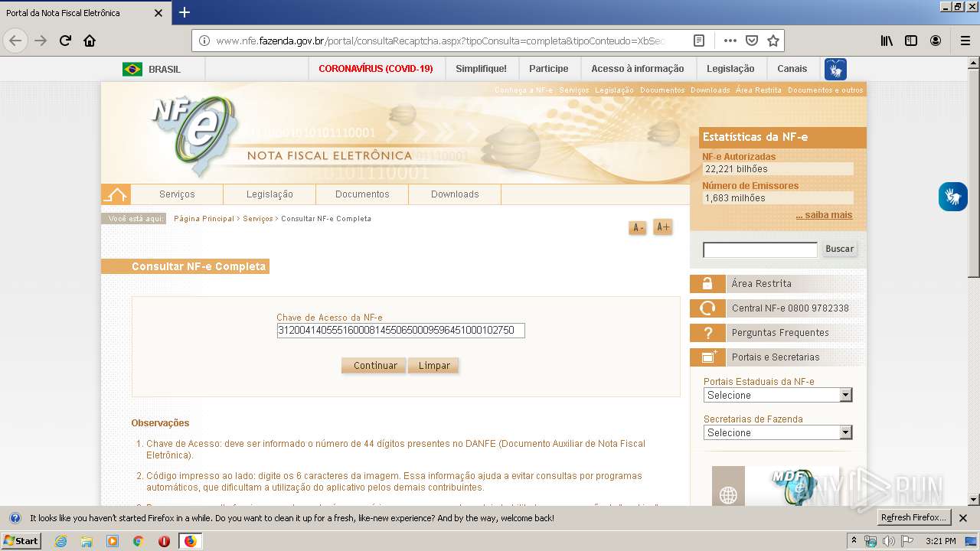Open the Firefox account icon
Screen dimensions: 980x551
pos(936,41)
